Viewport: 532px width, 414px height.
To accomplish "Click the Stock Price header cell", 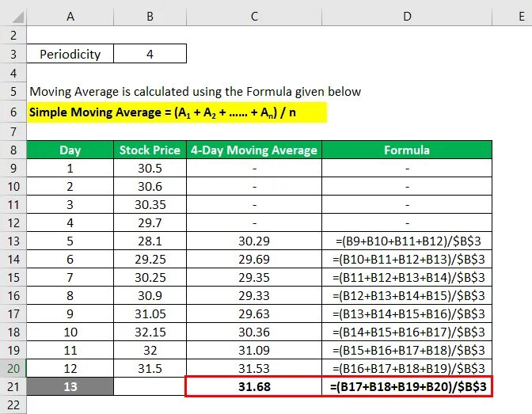I will (x=150, y=150).
